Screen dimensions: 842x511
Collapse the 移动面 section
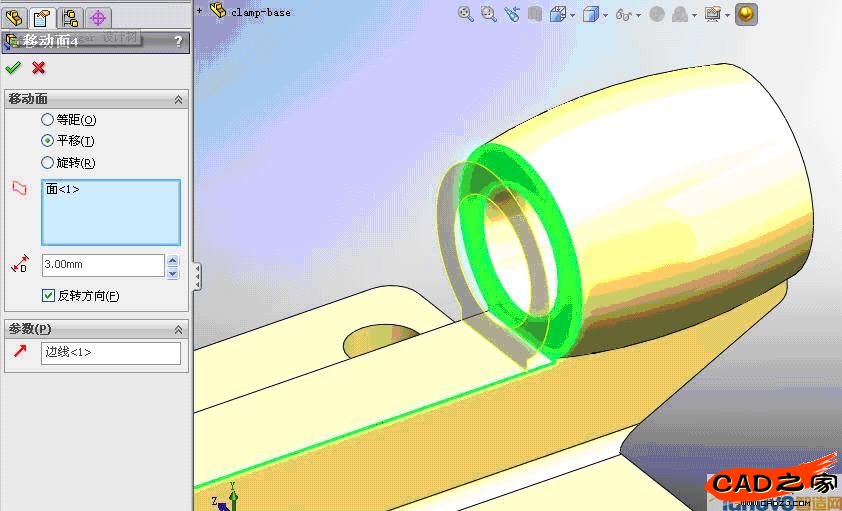[179, 99]
